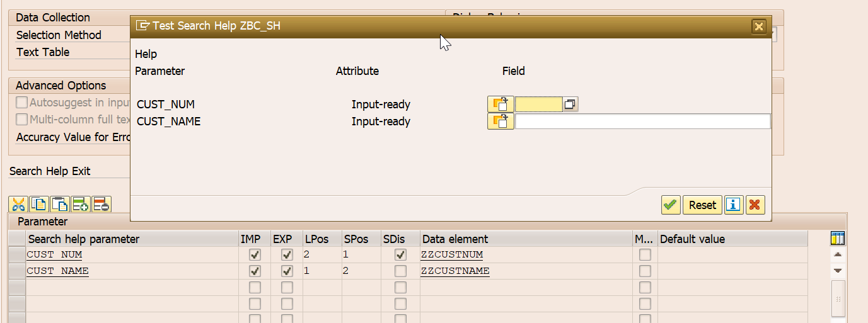This screenshot has height=323, width=868.
Task: Click Default value cell for CUST_NUM
Action: click(x=732, y=255)
